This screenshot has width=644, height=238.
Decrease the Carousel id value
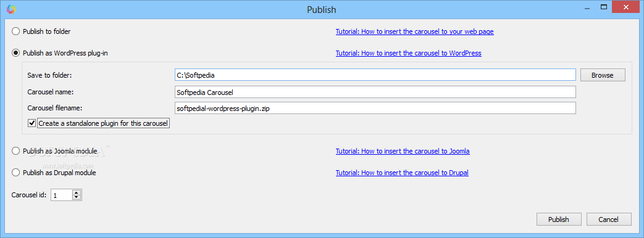76,197
